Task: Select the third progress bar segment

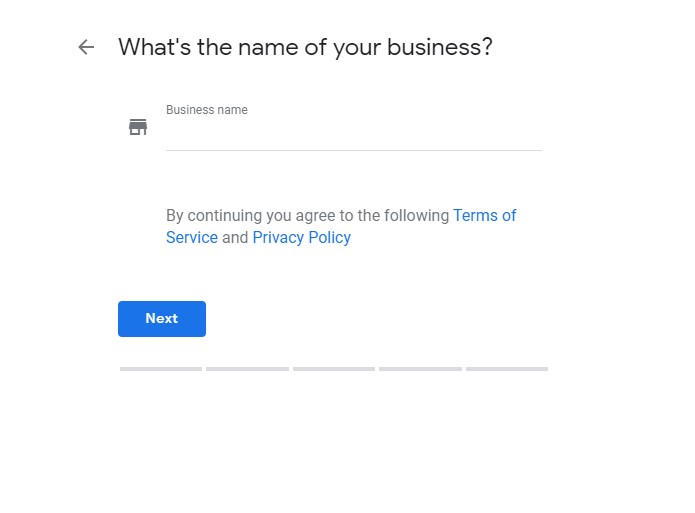Action: point(334,369)
